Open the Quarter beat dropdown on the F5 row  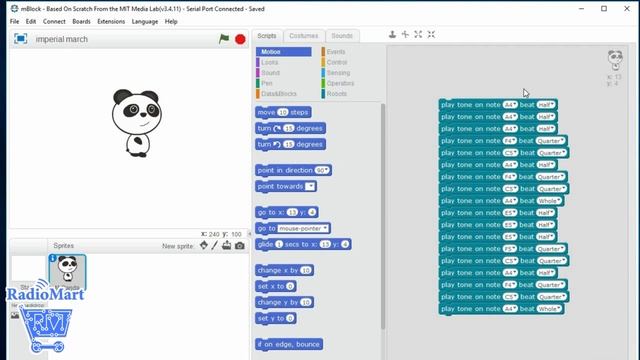pos(551,249)
